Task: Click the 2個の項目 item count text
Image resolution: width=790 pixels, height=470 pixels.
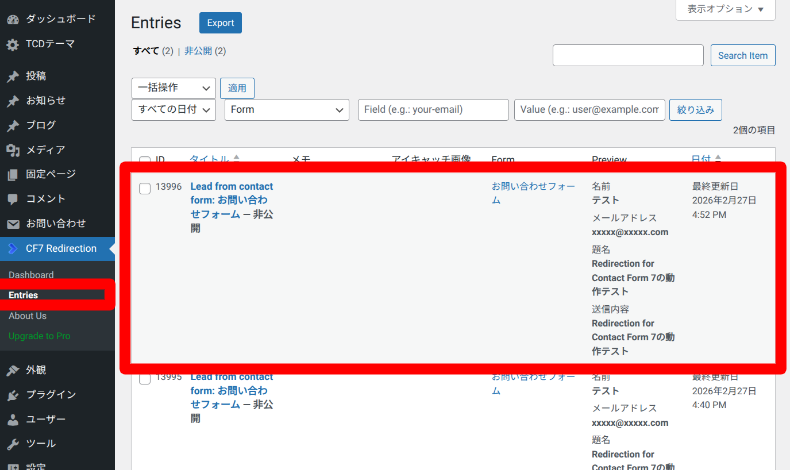Action: pyautogui.click(x=754, y=130)
